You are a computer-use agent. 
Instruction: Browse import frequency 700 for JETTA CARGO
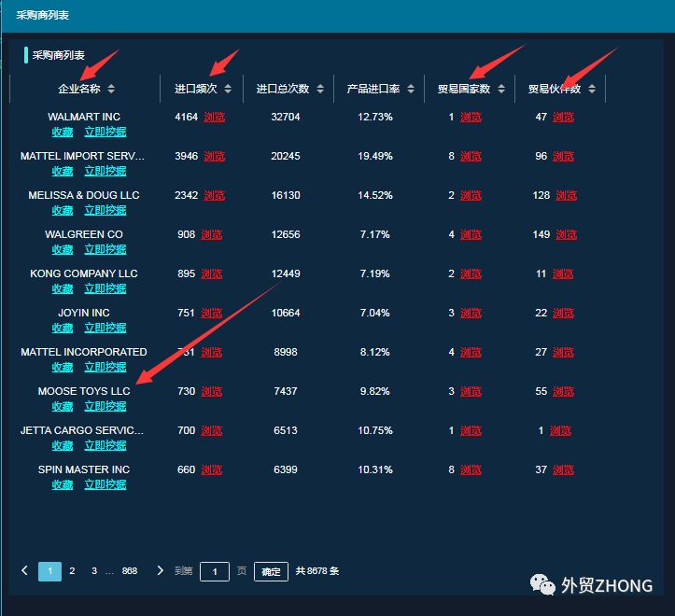click(212, 430)
